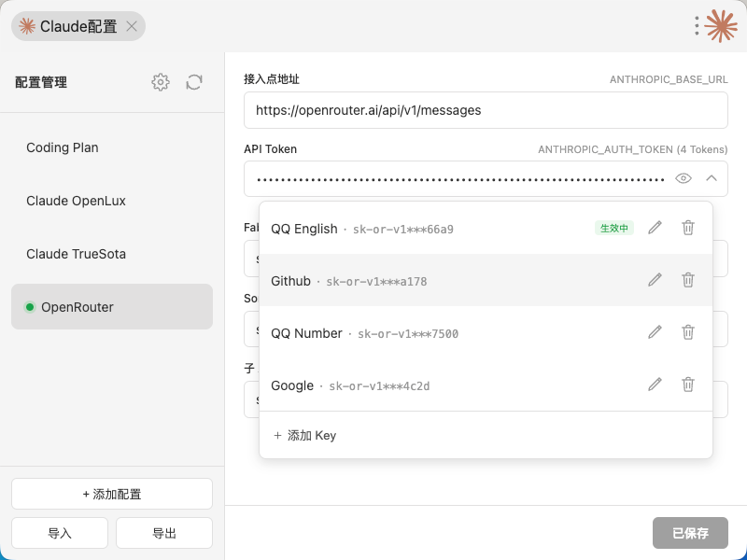Image resolution: width=747 pixels, height=560 pixels.
Task: Click 添加 Key to add a new key
Action: (486, 435)
